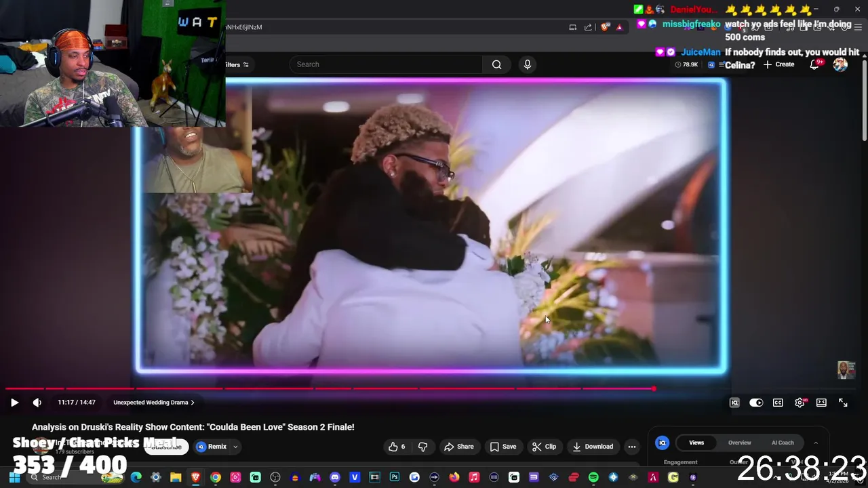Click the Share button

(458, 447)
